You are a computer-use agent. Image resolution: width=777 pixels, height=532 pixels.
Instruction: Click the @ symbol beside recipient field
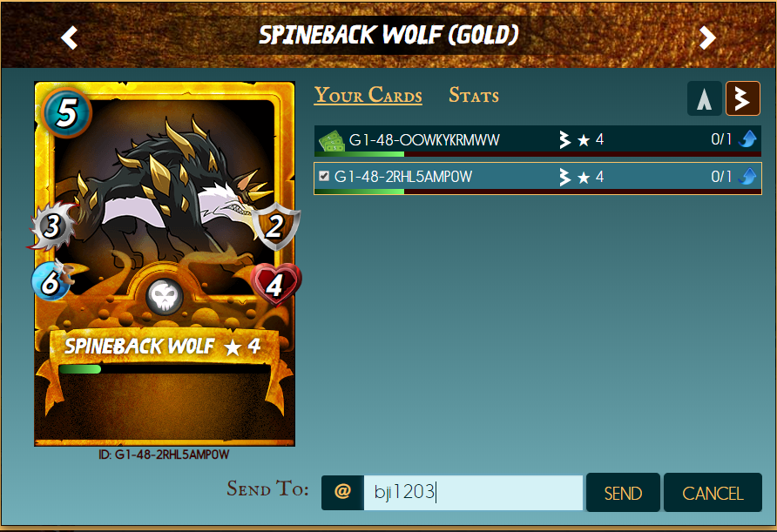pos(342,492)
